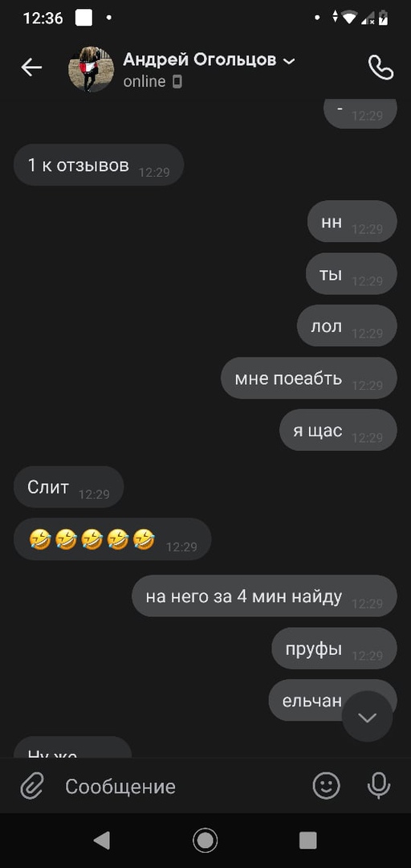Tap the laughing emojis message bubble

tap(112, 539)
